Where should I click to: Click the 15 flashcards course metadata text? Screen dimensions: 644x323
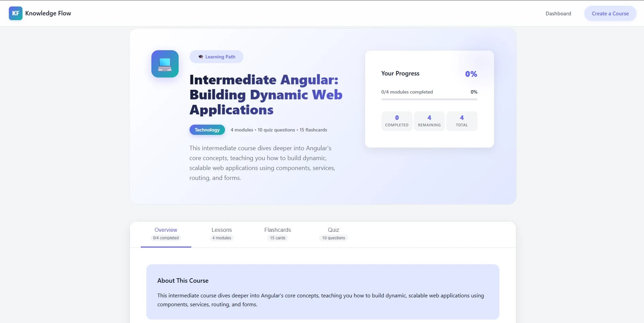[x=313, y=130]
